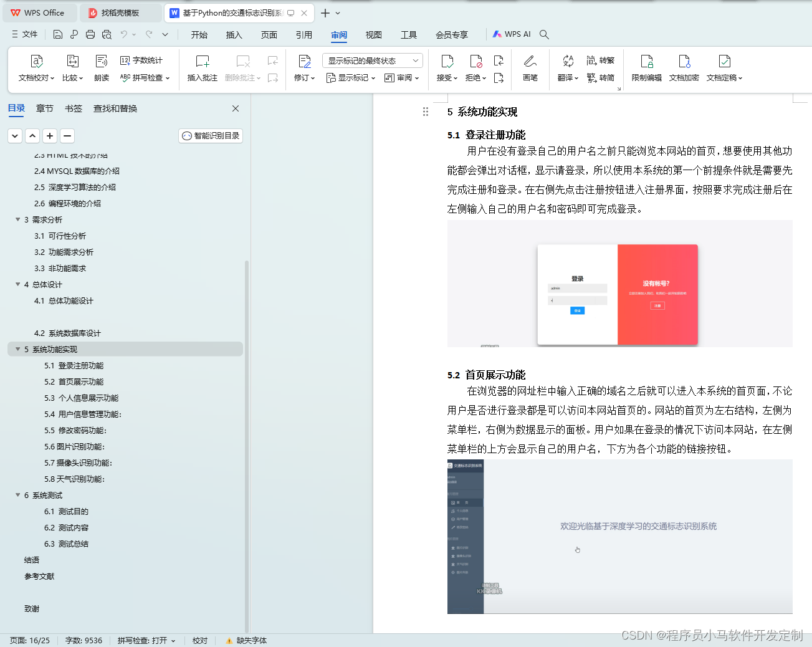Open the 字数统计 word count tool
This screenshot has width=812, height=647.
coord(142,60)
